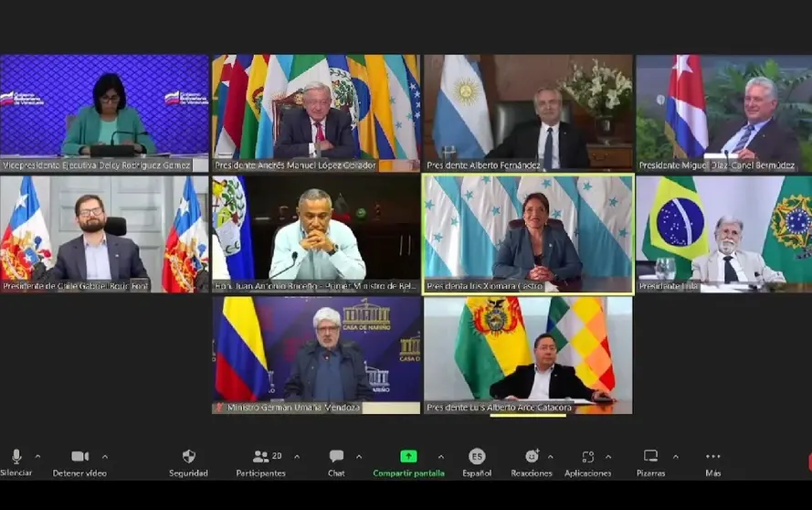This screenshot has height=510, width=812.
Task: Select Juan Antonio Briceño video tile
Action: pyautogui.click(x=316, y=234)
